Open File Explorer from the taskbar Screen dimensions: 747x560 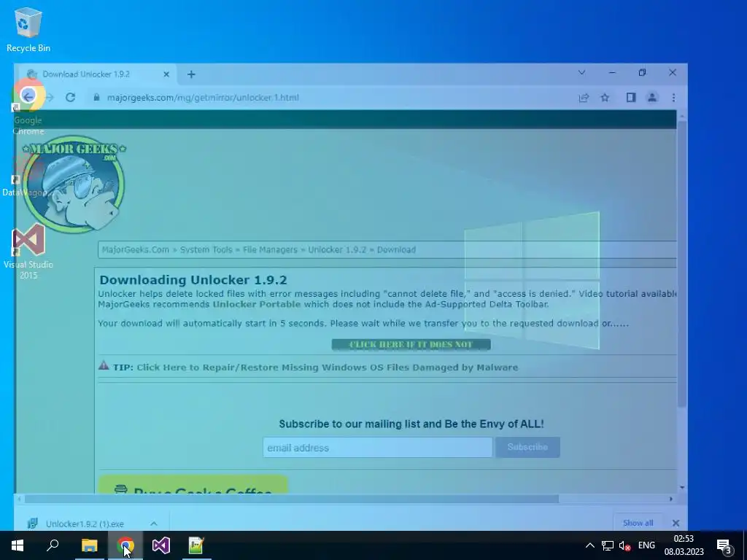click(x=89, y=545)
